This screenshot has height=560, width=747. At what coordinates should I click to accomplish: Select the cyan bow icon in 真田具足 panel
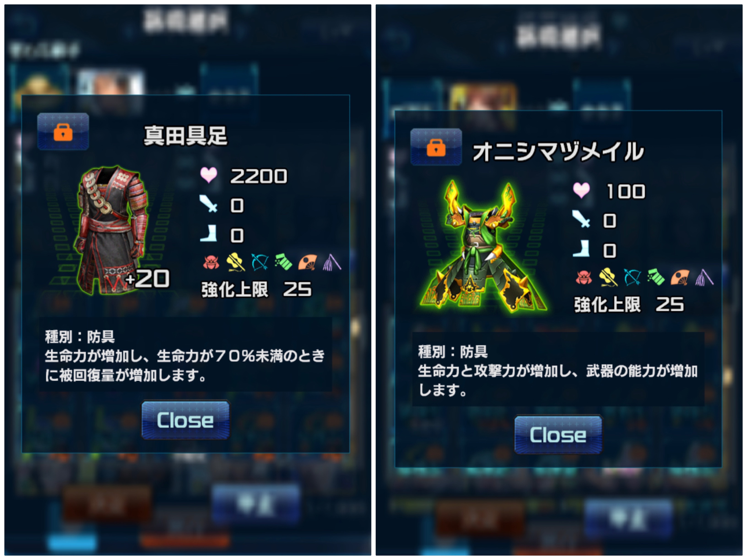[x=259, y=262]
